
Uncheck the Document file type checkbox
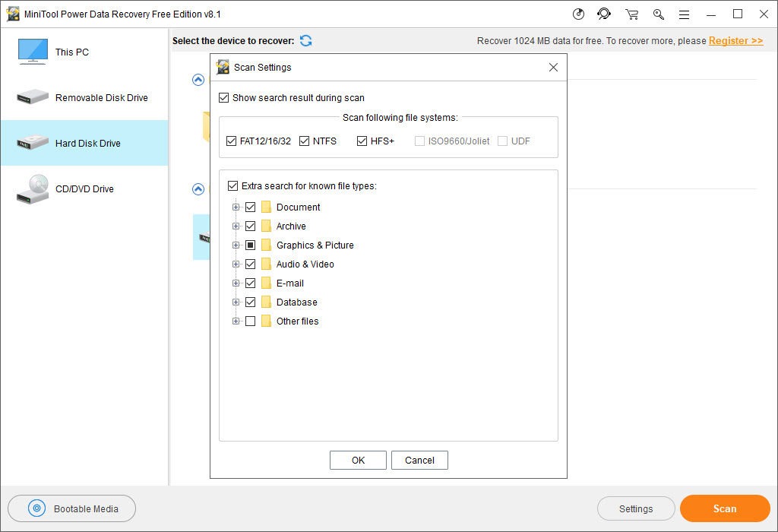251,207
